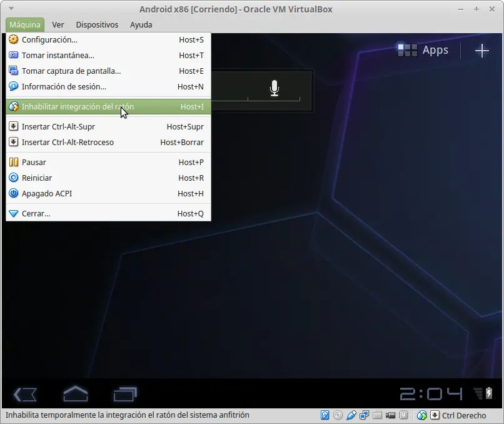Select Reiniciar menu entry
This screenshot has width=504, height=424.
(x=108, y=178)
